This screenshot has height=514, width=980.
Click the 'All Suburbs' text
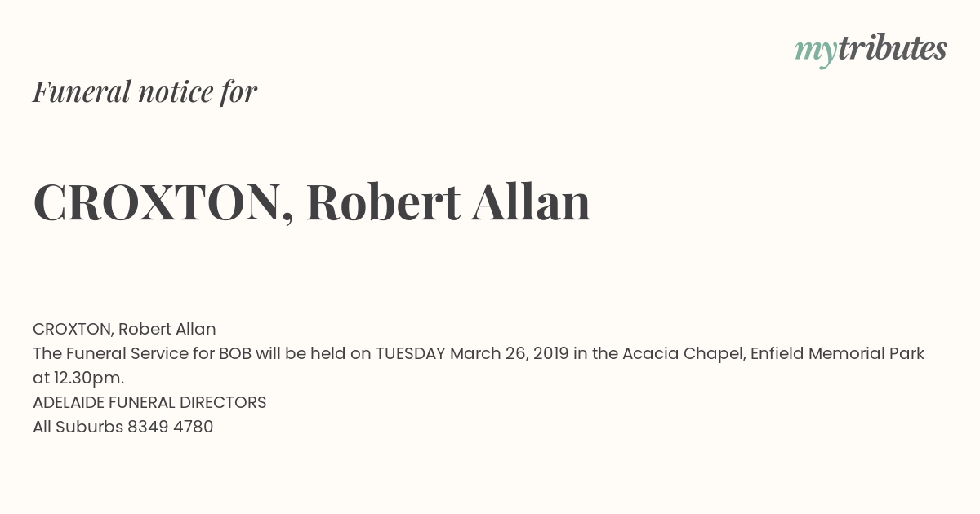pos(78,427)
